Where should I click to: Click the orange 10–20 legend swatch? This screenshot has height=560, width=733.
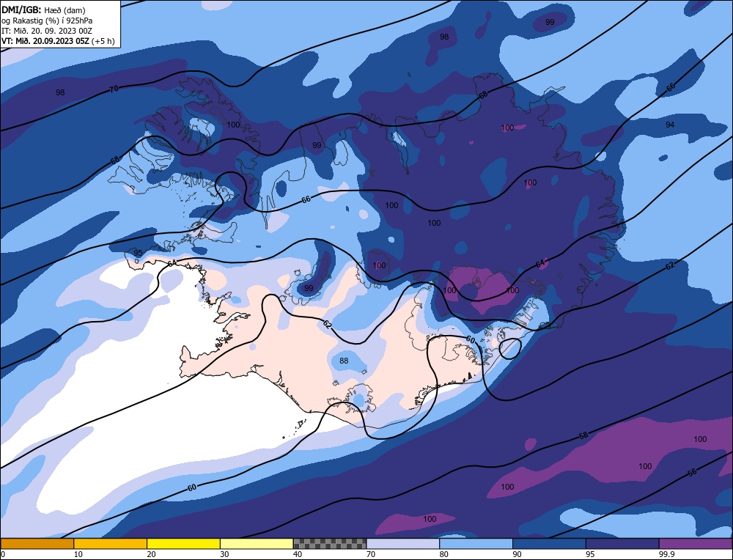tap(111, 544)
